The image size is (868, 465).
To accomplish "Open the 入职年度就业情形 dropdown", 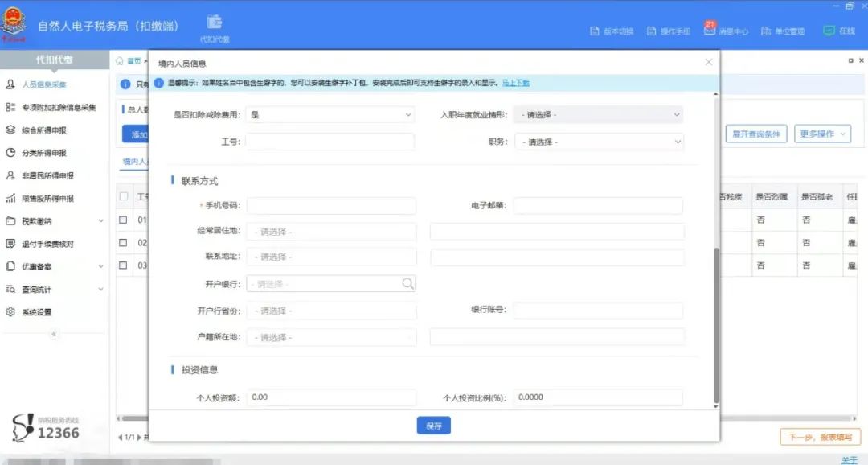I will (597, 114).
